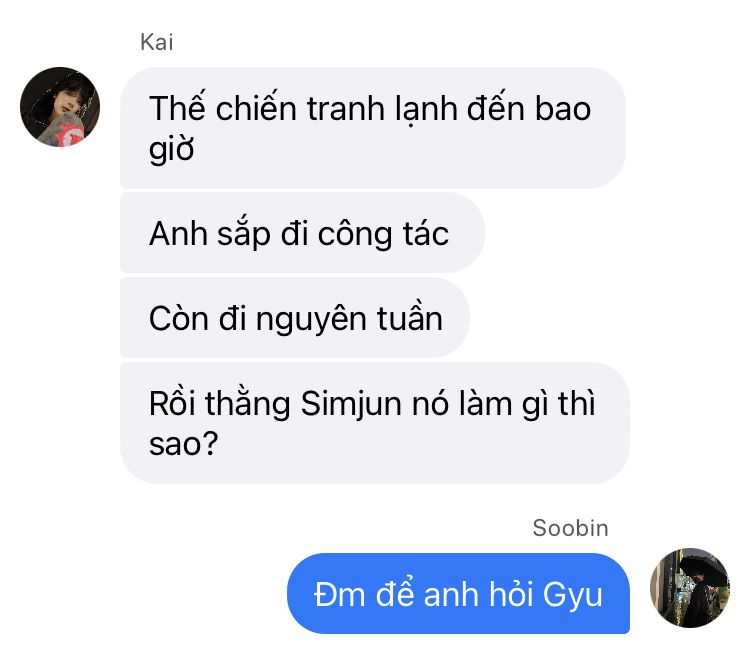Viewport: 750px width, 662px height.
Task: Click the word 'sao?' in last gray bubble
Action: 183,443
